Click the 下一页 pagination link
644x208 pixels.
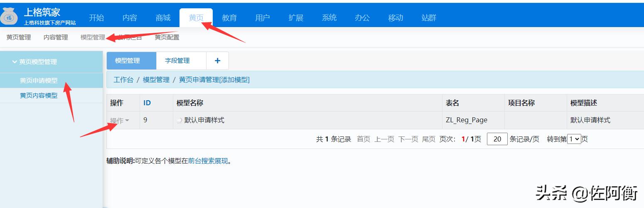coord(408,139)
